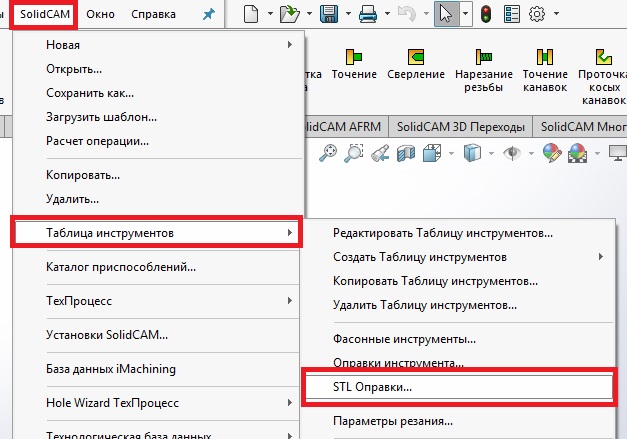The width and height of the screenshot is (627, 439).
Task: Expand the Новая submenu
Action: 157,45
